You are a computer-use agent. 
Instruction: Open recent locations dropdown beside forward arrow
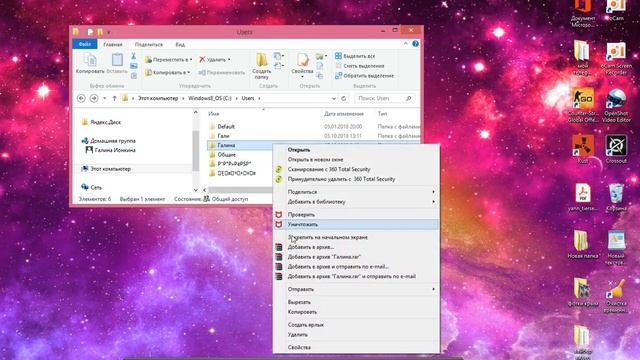click(x=104, y=98)
